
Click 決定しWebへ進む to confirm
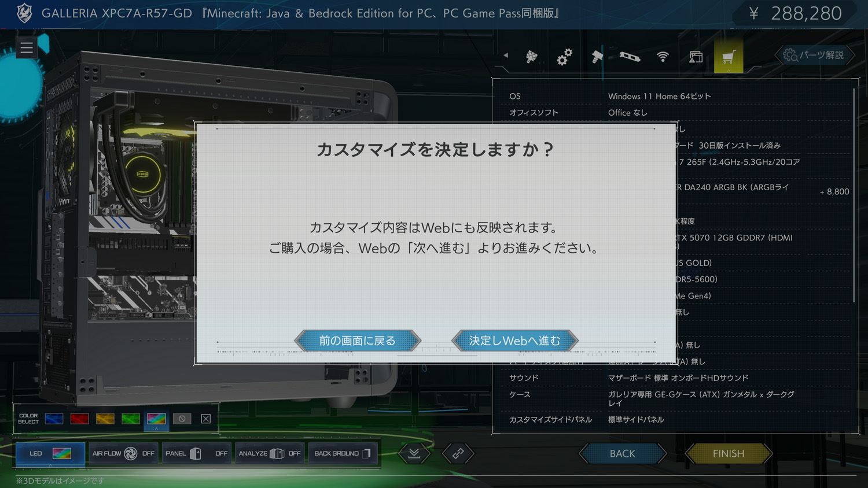(x=514, y=341)
